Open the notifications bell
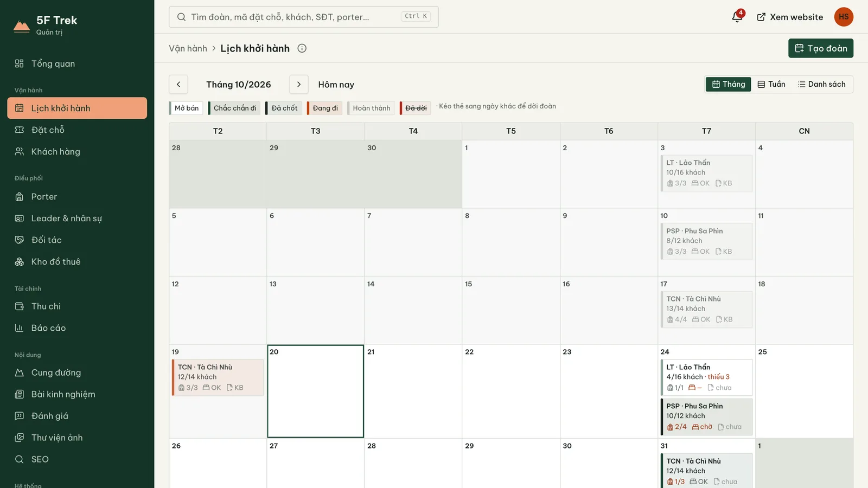This screenshot has height=488, width=868. pyautogui.click(x=737, y=17)
